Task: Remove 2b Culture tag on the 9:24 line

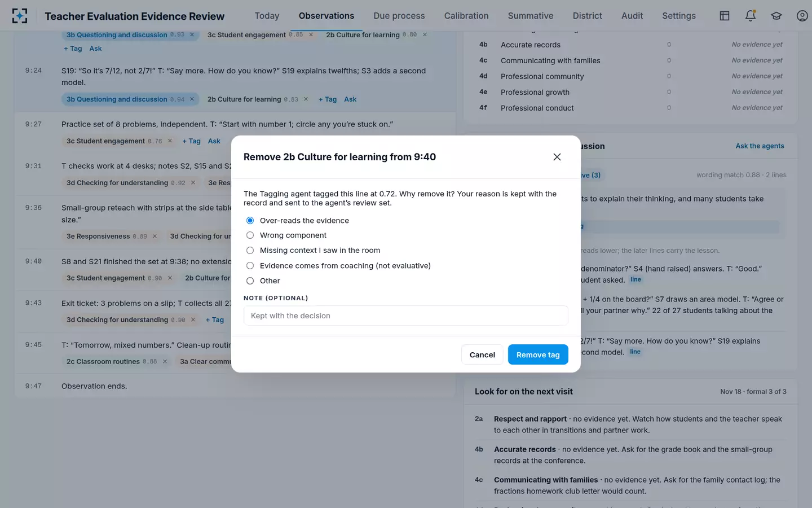Action: (x=306, y=99)
